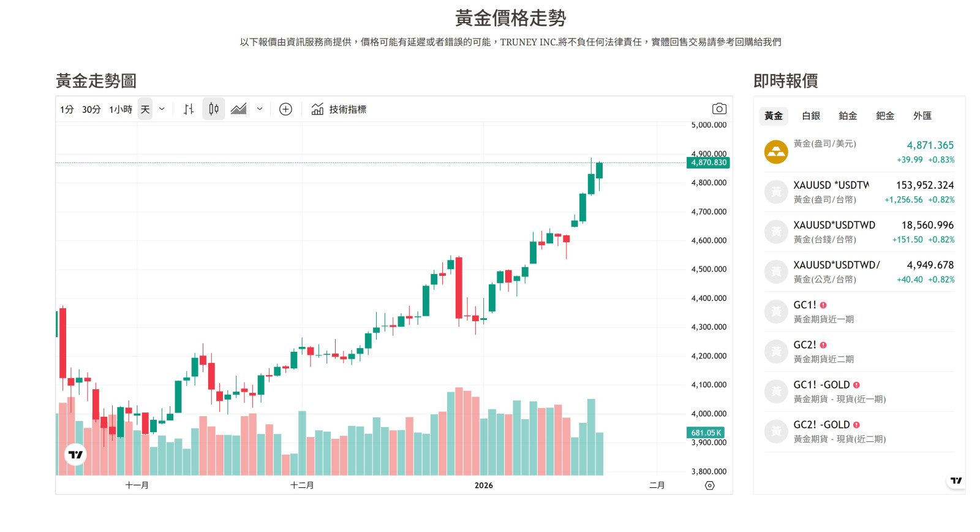Click the change value +40.40
Screen dimensions: 980x532
click(910, 279)
